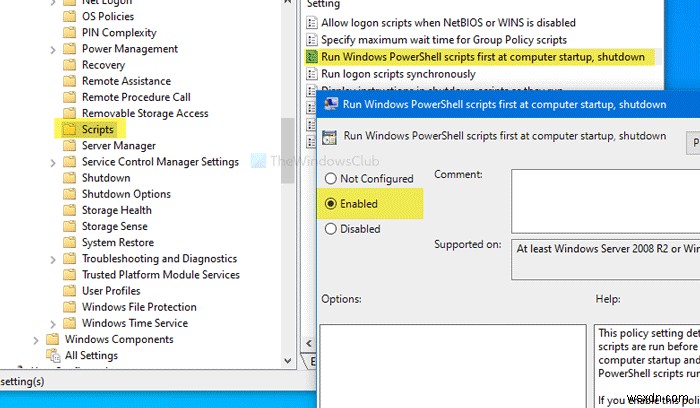
Task: Select the Storage Sense tree item
Action: pyautogui.click(x=114, y=226)
